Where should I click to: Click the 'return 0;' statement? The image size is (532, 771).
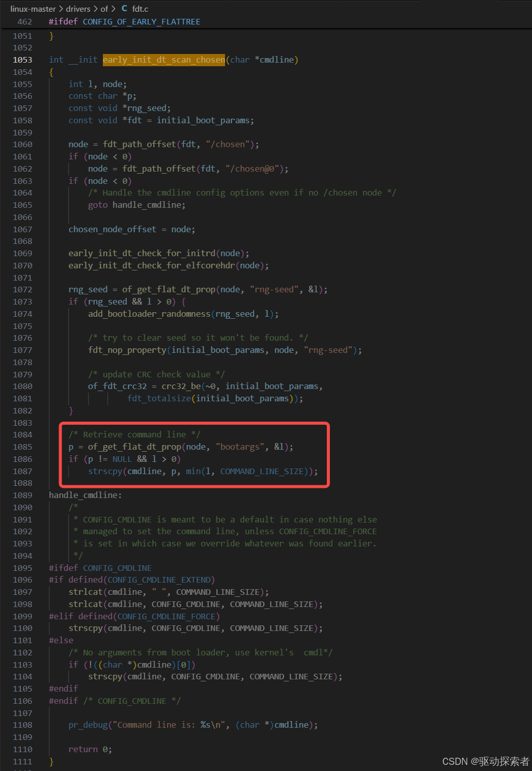(90, 750)
